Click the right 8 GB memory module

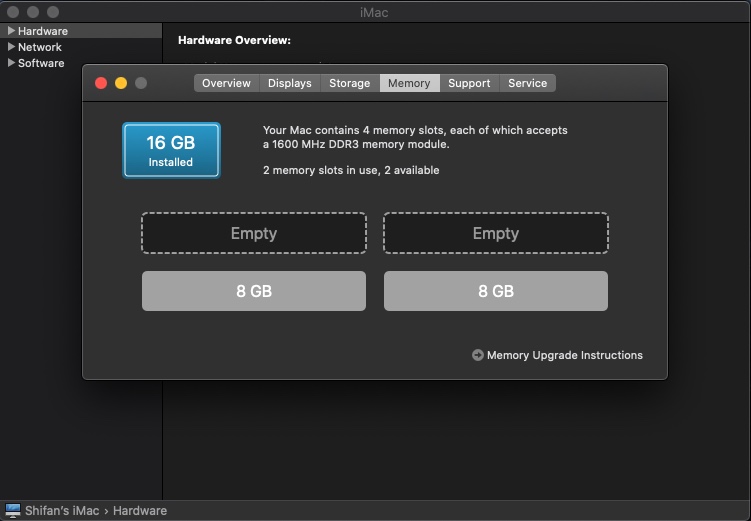[496, 291]
